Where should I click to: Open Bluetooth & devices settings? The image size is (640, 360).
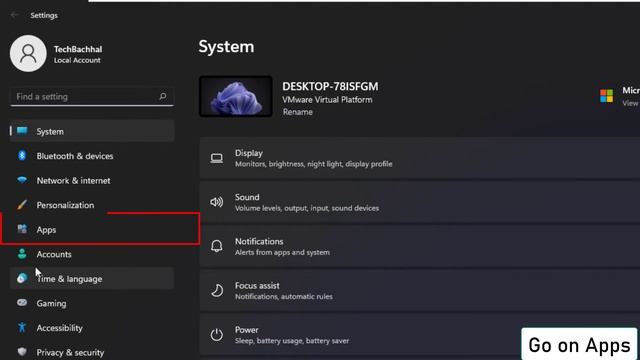tap(92, 156)
